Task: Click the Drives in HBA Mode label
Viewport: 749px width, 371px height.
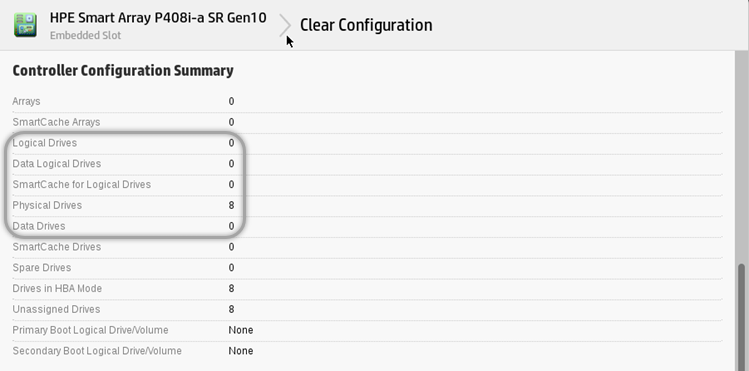Action: coord(57,288)
